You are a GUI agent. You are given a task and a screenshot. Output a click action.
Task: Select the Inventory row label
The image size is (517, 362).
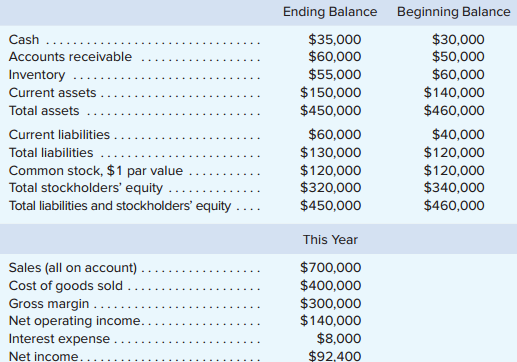(37, 75)
